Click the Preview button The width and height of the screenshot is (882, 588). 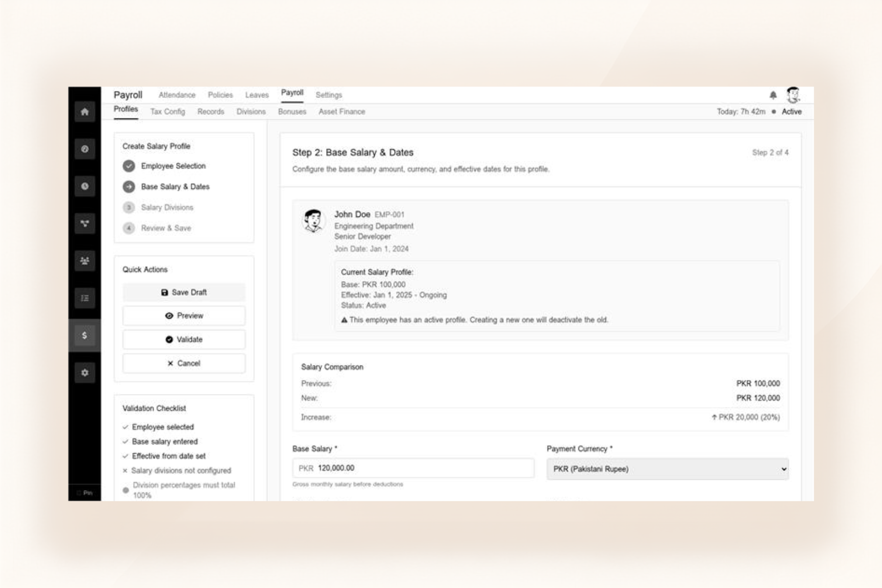point(184,316)
